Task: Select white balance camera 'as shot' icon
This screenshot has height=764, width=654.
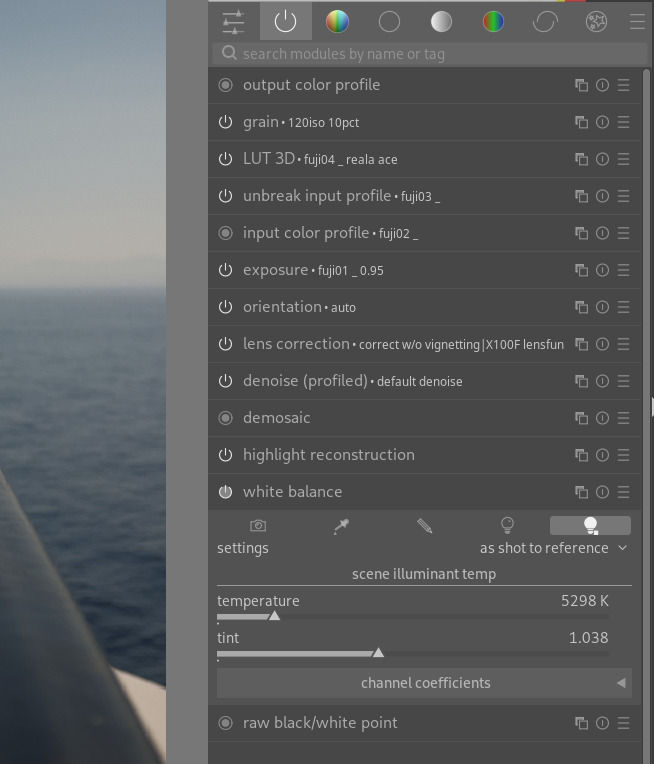Action: 258,526
